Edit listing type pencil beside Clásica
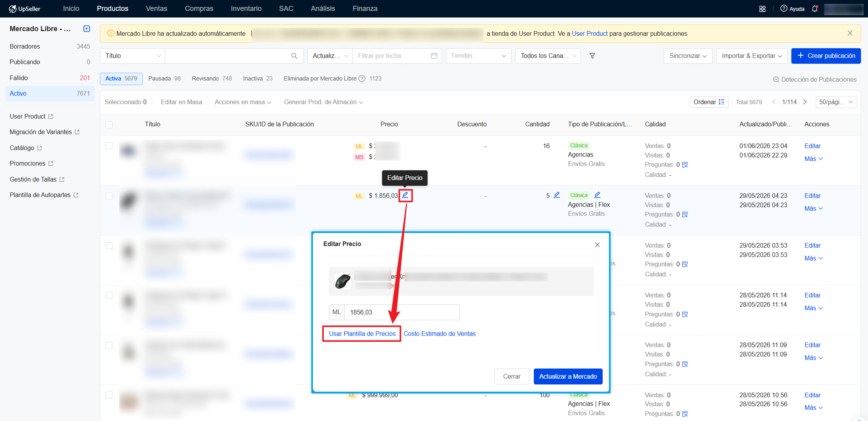 tap(597, 195)
